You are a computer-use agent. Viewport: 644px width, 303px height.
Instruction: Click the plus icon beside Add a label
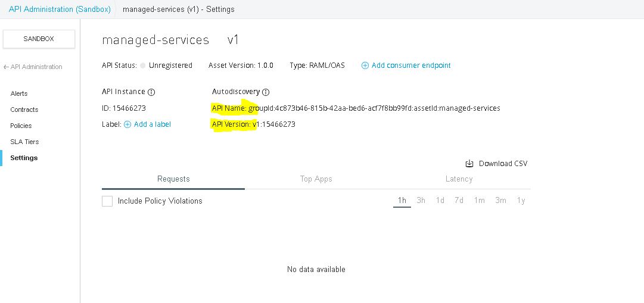[x=127, y=124]
